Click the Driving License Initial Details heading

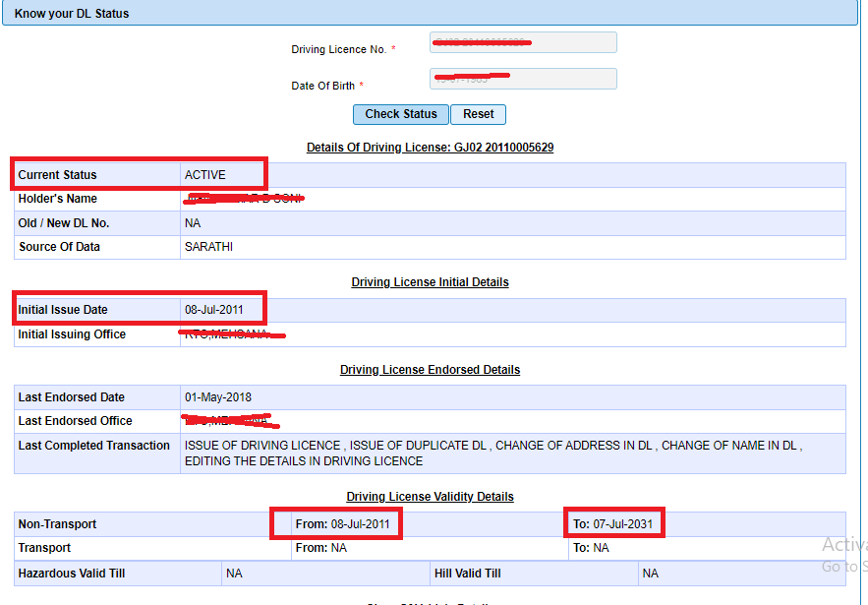(430, 281)
